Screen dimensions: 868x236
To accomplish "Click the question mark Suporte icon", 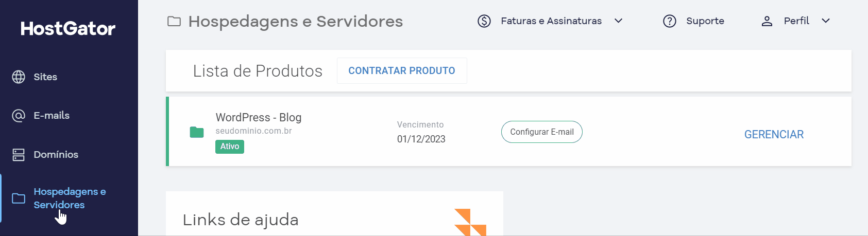I will click(x=670, y=21).
